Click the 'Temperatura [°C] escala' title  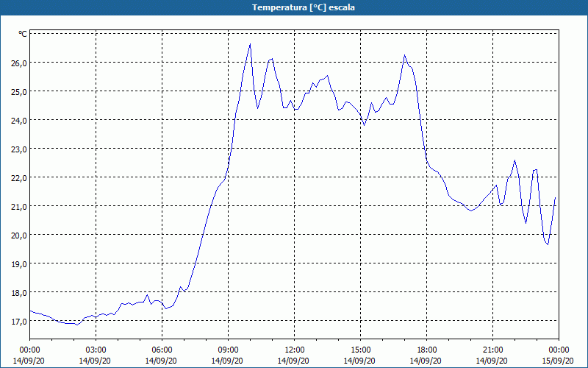coord(304,7)
